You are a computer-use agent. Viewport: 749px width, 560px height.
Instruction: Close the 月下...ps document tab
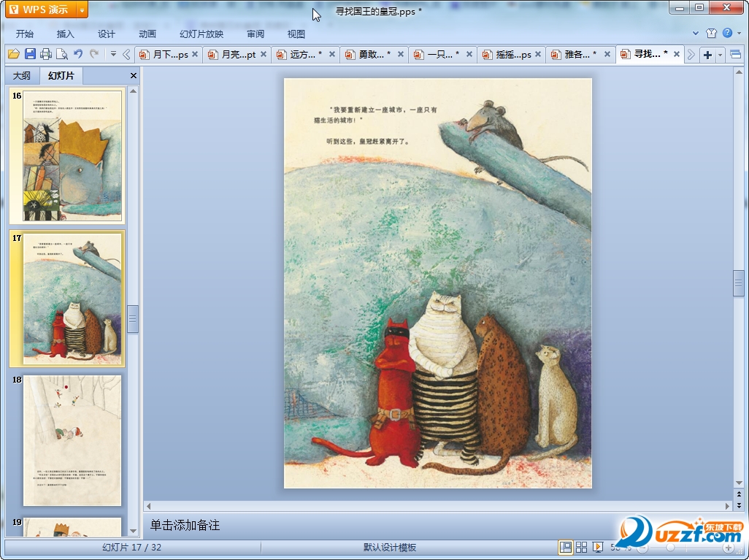(195, 55)
